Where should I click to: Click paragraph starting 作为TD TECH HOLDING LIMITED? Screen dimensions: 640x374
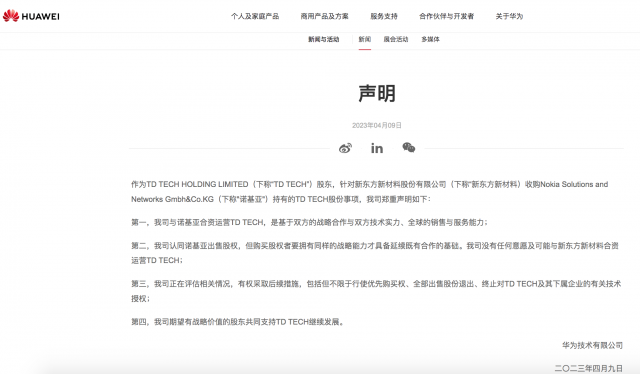point(369,192)
